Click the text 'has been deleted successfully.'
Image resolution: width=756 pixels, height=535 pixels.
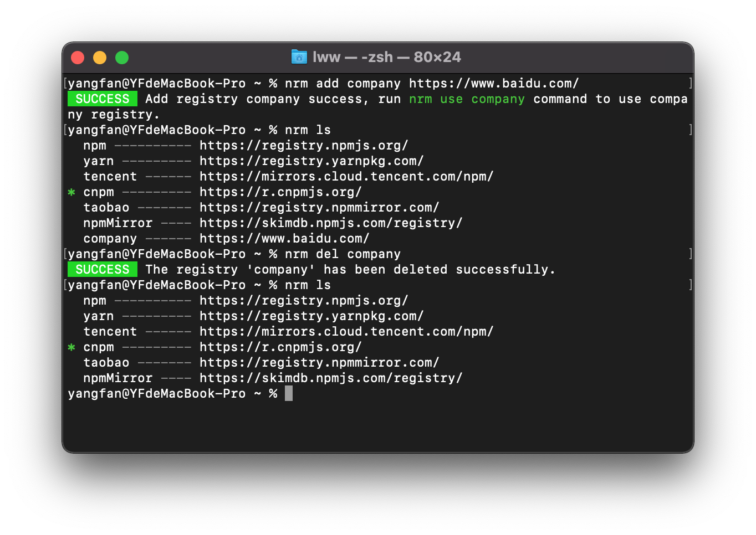click(x=439, y=270)
